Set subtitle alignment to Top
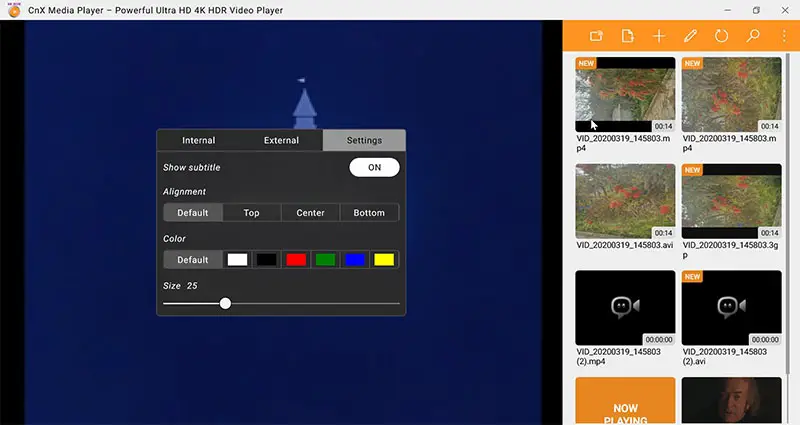 point(252,213)
